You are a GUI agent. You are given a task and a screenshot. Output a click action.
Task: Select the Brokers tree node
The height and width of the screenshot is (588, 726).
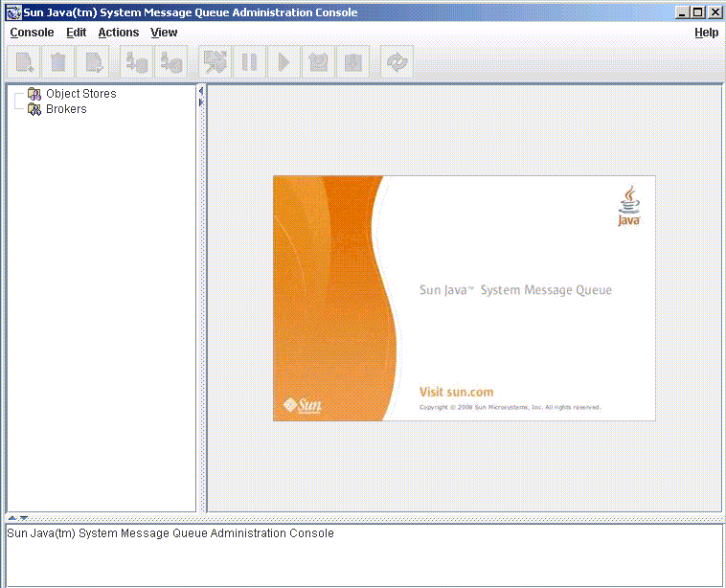point(66,109)
